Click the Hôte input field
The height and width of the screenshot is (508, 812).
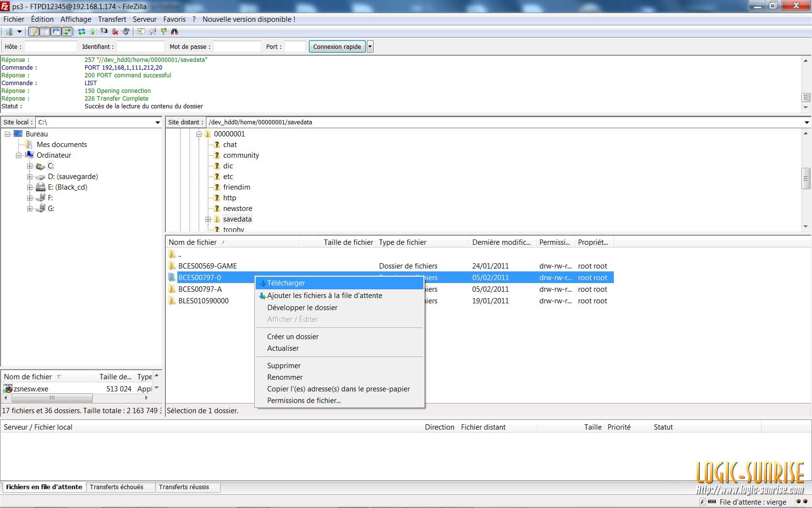pyautogui.click(x=51, y=47)
